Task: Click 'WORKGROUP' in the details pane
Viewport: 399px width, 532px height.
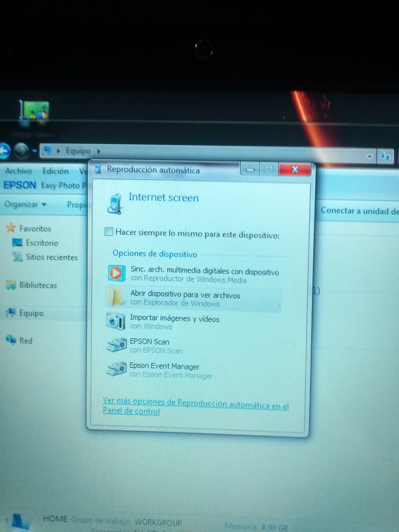Action: (158, 522)
